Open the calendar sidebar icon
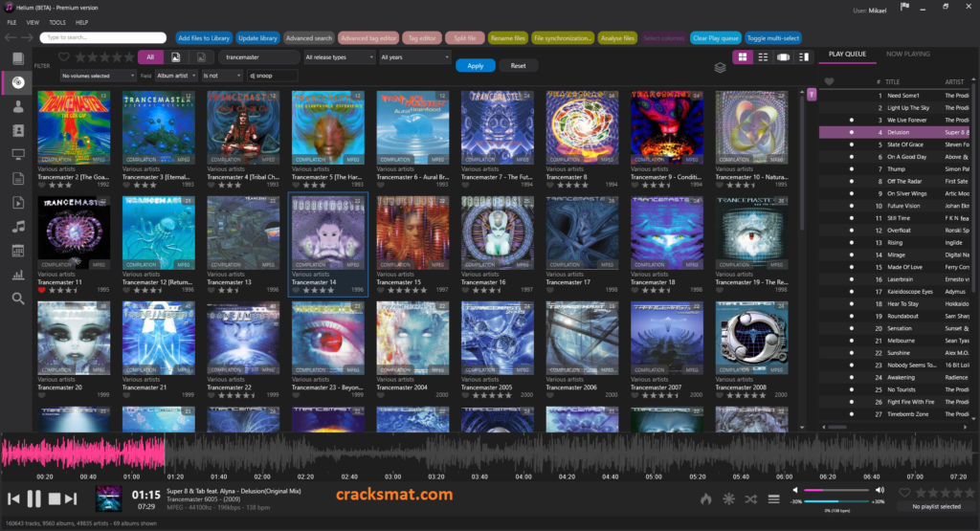980x531 pixels. [x=18, y=251]
